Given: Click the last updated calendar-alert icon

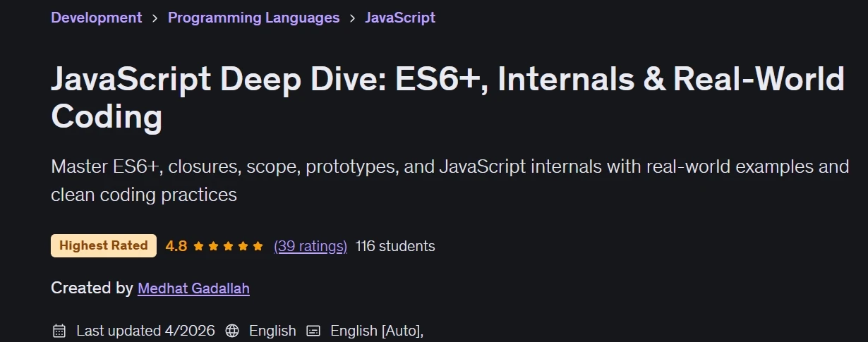Looking at the screenshot, I should pyautogui.click(x=59, y=331).
